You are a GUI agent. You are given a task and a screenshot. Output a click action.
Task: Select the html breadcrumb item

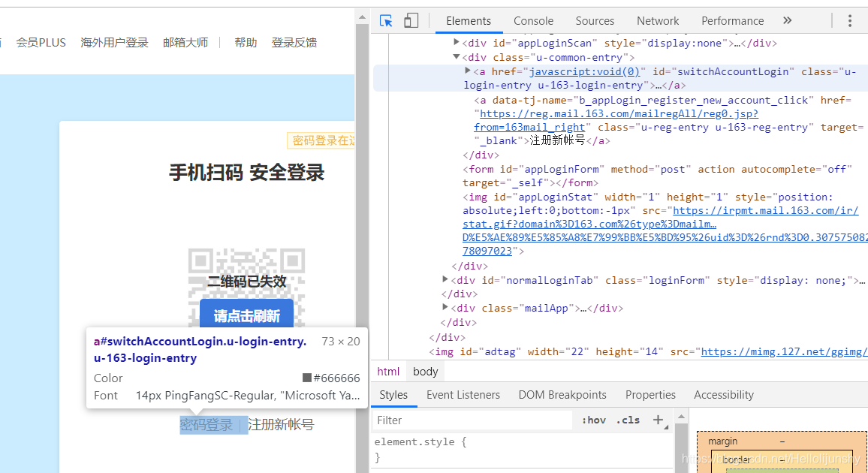coord(389,372)
